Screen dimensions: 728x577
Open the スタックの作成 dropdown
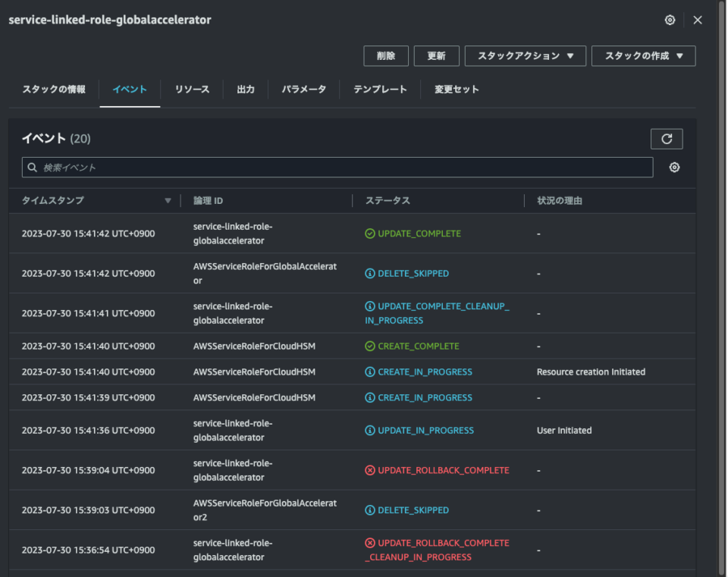tap(643, 55)
